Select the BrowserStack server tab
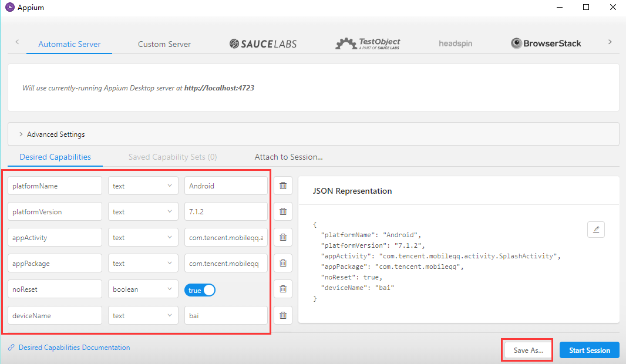 (546, 43)
